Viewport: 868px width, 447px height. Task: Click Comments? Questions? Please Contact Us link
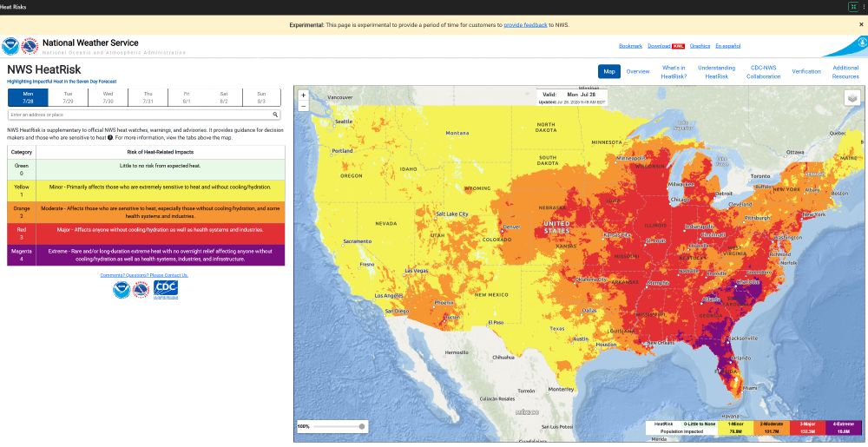(144, 275)
